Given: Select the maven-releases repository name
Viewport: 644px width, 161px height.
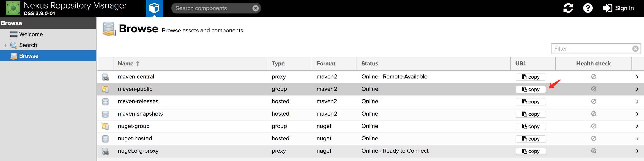Looking at the screenshot, I should pyautogui.click(x=138, y=101).
